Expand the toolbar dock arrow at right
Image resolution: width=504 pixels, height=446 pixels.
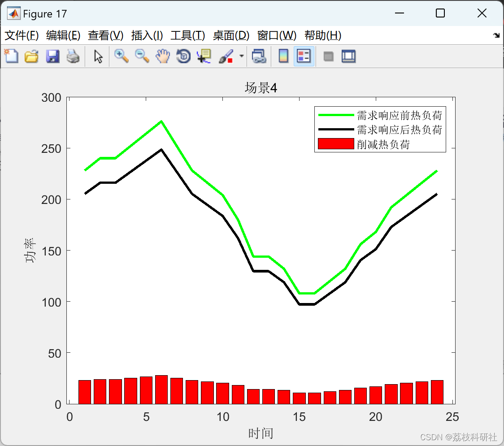pos(497,35)
